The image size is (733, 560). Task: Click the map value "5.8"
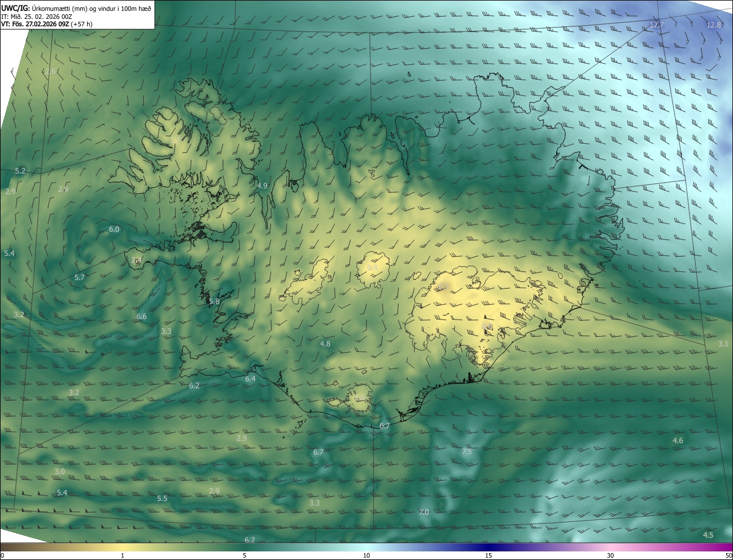pos(214,301)
